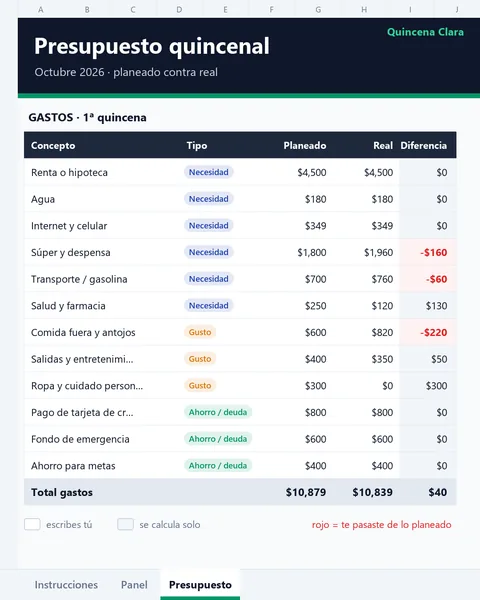Click the Diferencia column heading

(x=423, y=145)
